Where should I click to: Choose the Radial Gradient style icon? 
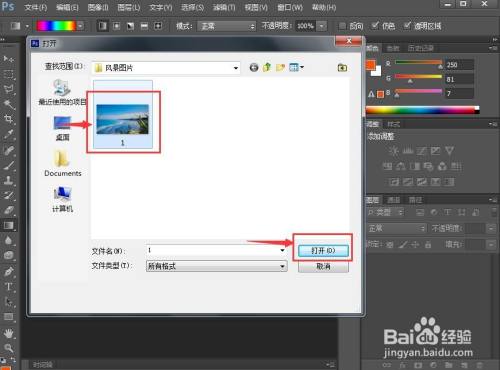pos(116,26)
